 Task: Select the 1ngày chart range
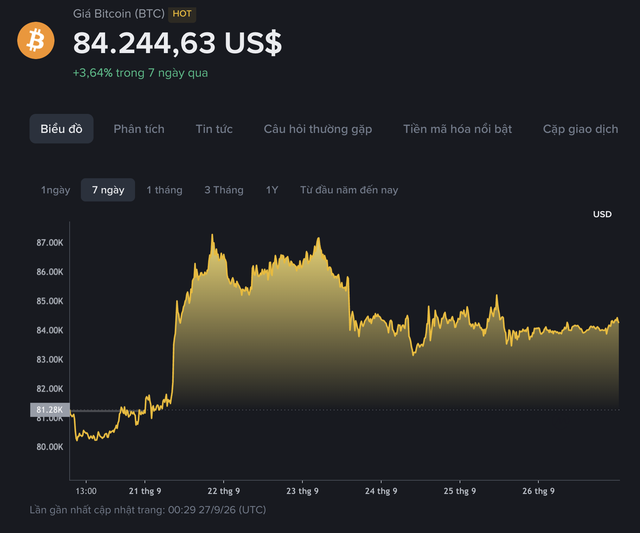click(56, 190)
